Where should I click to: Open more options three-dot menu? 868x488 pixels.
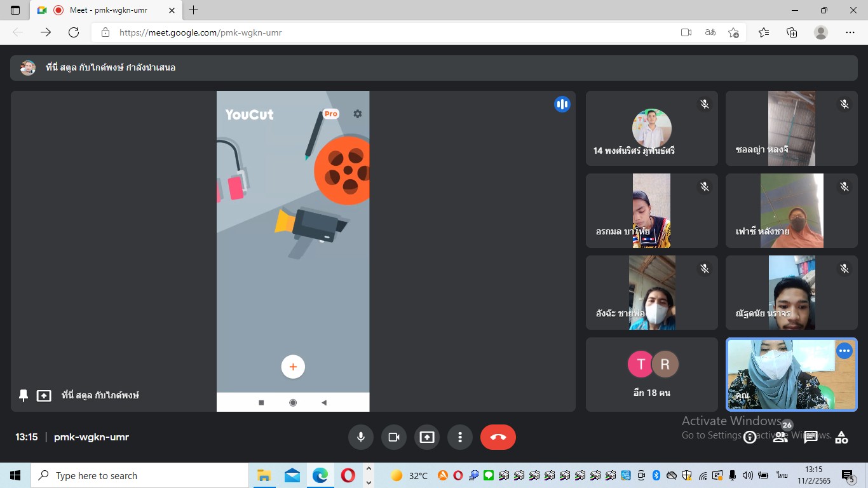[x=459, y=437]
